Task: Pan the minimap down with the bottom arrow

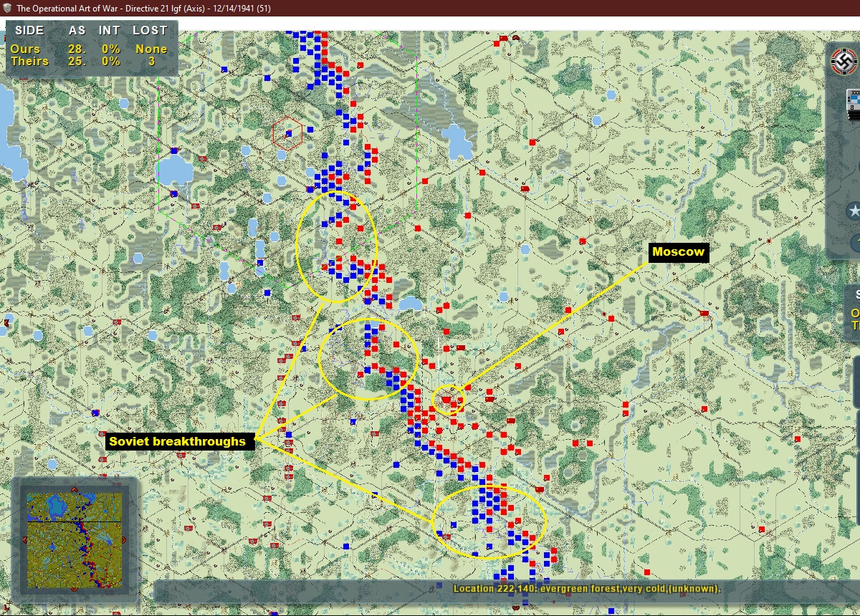Action: coord(75,589)
